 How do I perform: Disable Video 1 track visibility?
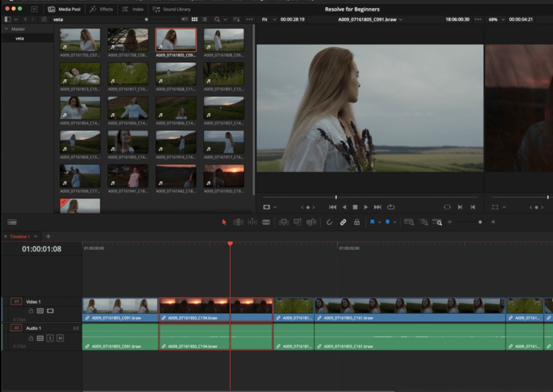pyautogui.click(x=51, y=311)
